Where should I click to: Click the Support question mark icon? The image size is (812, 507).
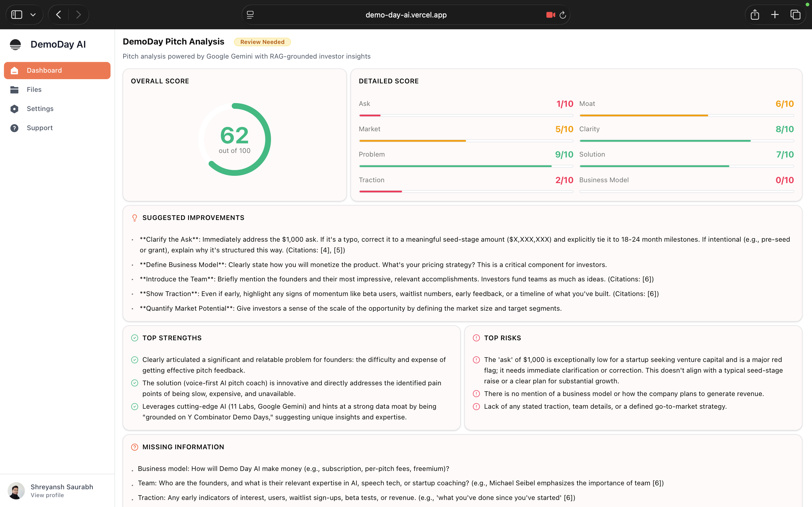tap(14, 128)
